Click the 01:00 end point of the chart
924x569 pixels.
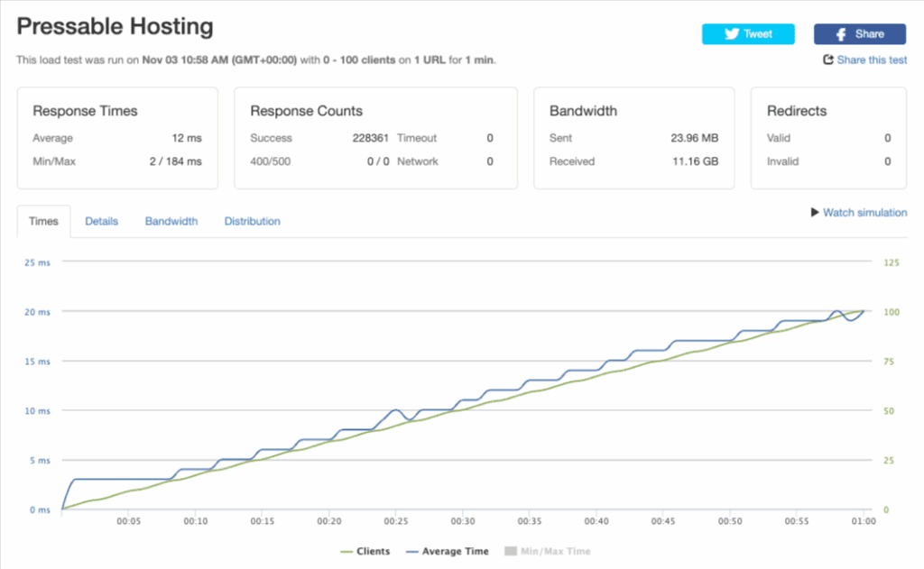click(x=864, y=521)
